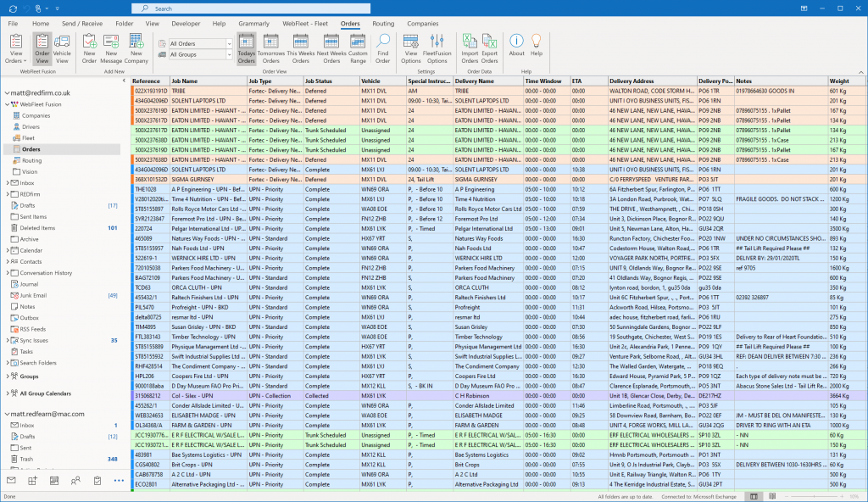Click the New Order ribbon icon

90,48
